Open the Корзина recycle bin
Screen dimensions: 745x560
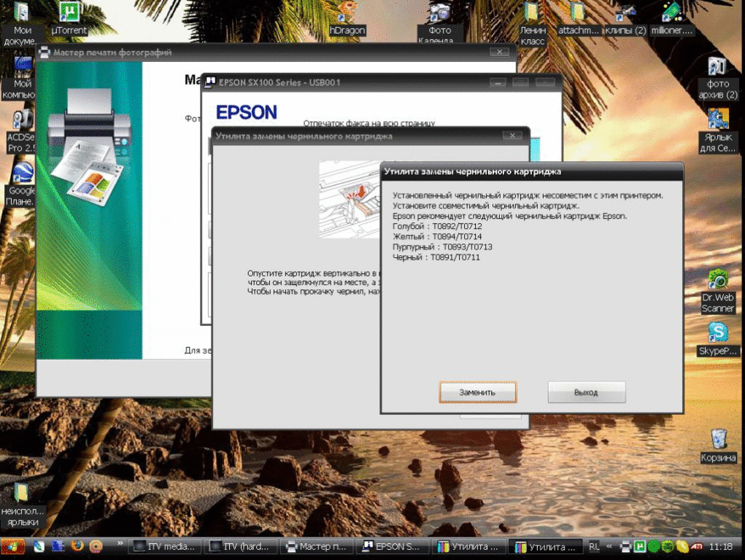click(x=719, y=446)
